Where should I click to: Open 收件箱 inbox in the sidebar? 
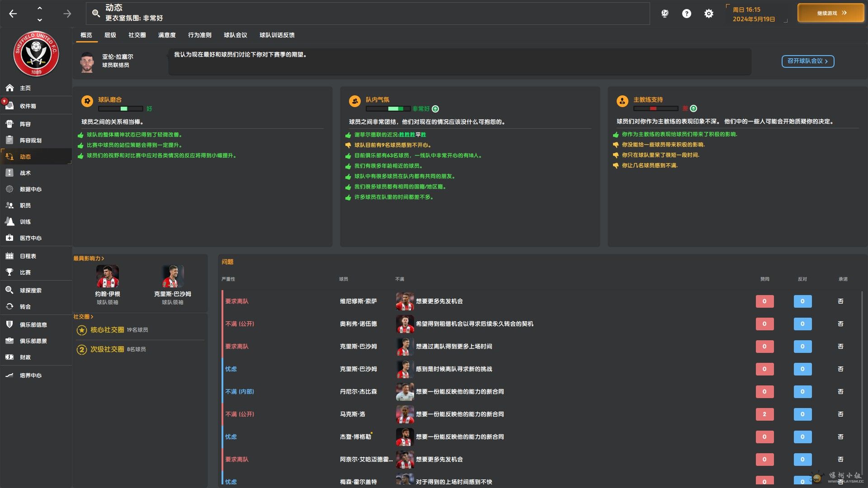click(36, 106)
